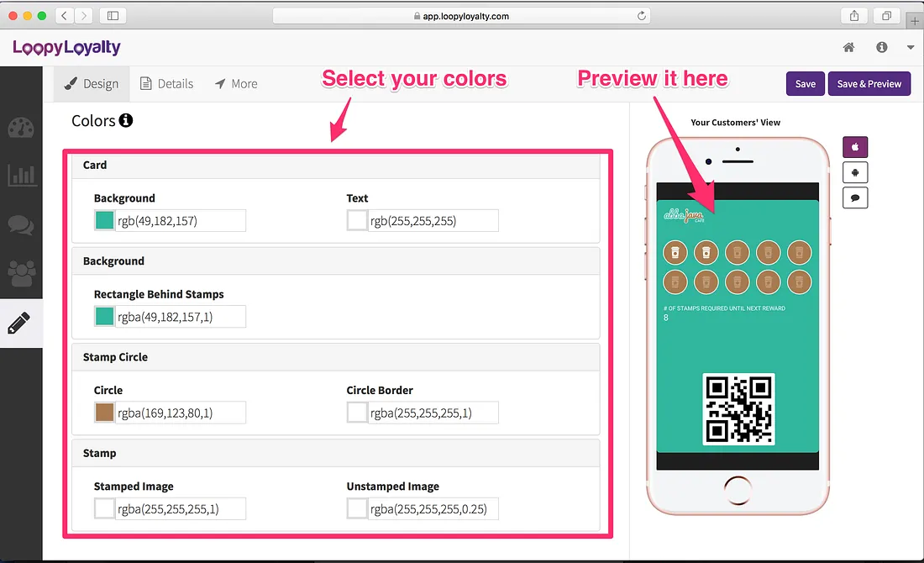Open the chat messages sidebar icon
The image size is (924, 563).
21,224
